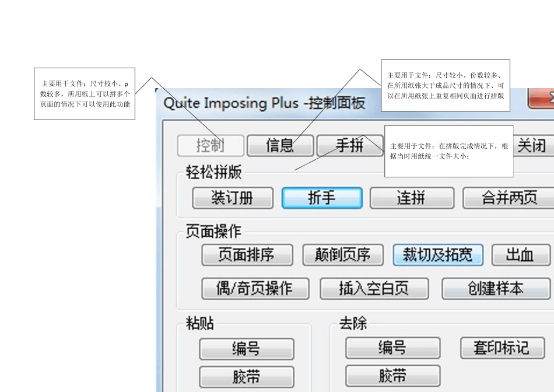Click the 页面操作 group label
Screen dimensions: 554x392
(214, 232)
